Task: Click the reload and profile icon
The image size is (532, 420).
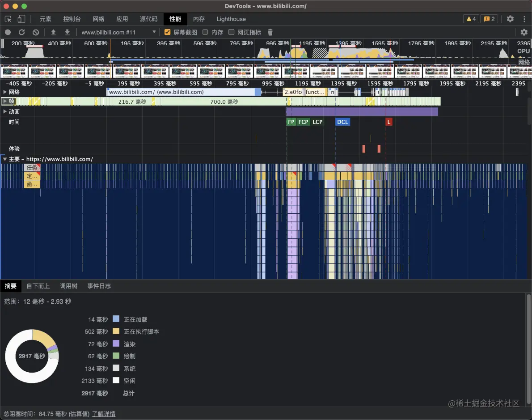Action: (22, 32)
